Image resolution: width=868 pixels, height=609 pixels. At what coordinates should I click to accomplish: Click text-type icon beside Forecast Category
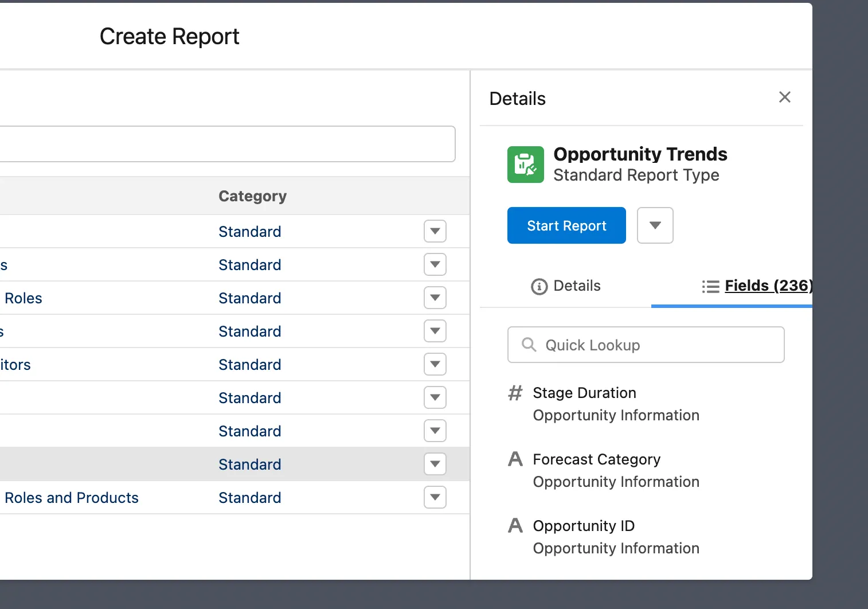click(x=515, y=459)
